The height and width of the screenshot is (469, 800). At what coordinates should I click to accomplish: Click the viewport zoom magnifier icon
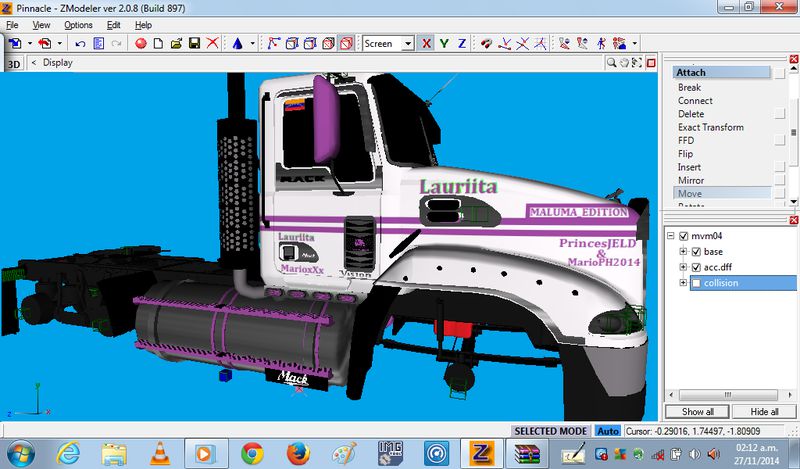pyautogui.click(x=611, y=63)
